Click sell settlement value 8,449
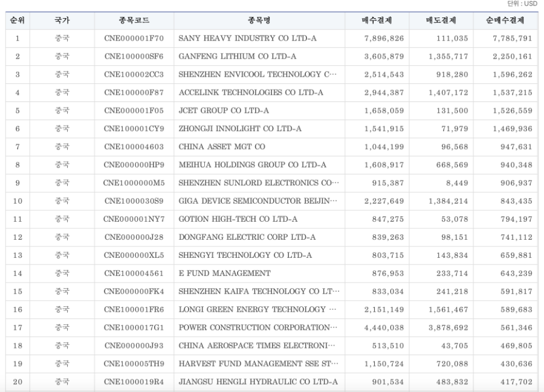Screen dimensions: 544x392 458,183
